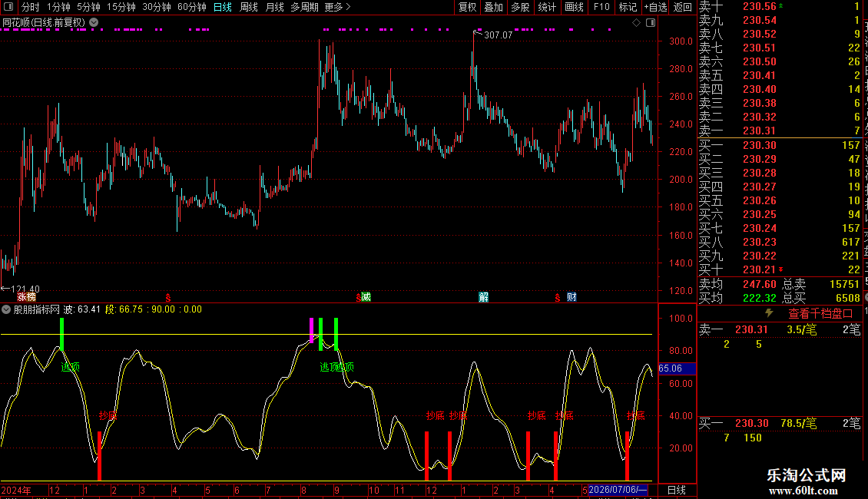Select the 买十 230.21 order row
The height and width of the screenshot is (499, 868).
coord(780,269)
